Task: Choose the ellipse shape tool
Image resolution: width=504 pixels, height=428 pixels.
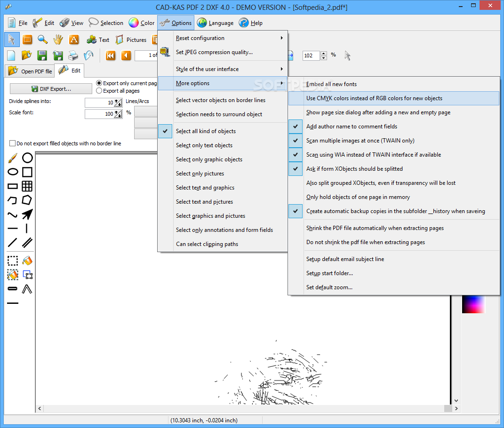Action: point(13,172)
